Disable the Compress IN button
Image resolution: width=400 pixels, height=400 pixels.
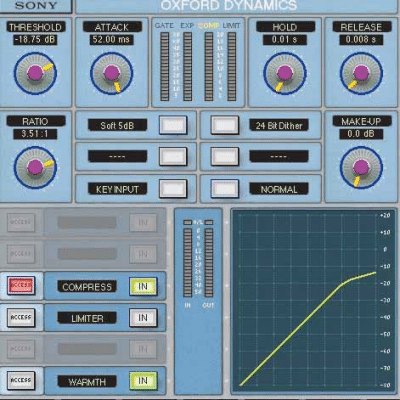pos(143,286)
